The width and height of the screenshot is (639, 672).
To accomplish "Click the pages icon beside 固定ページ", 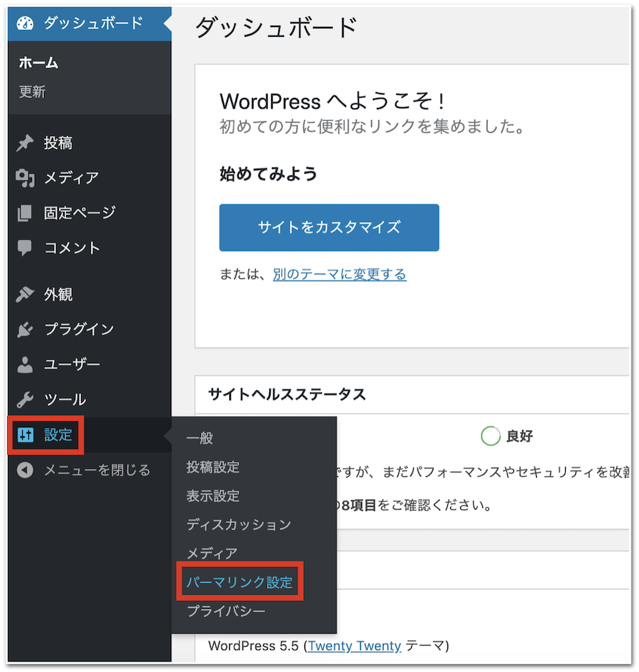I will click(26, 213).
